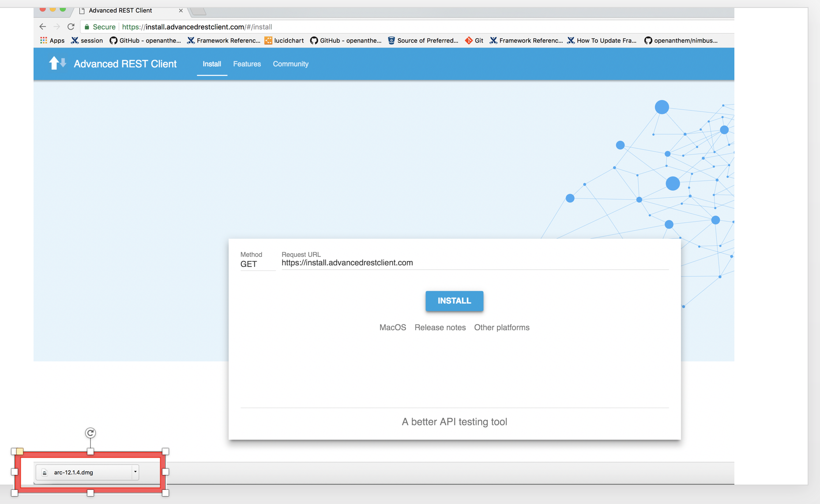The width and height of the screenshot is (820, 504).
Task: Open the openanthem/nimbus GitHub bookmark
Action: pyautogui.click(x=681, y=41)
